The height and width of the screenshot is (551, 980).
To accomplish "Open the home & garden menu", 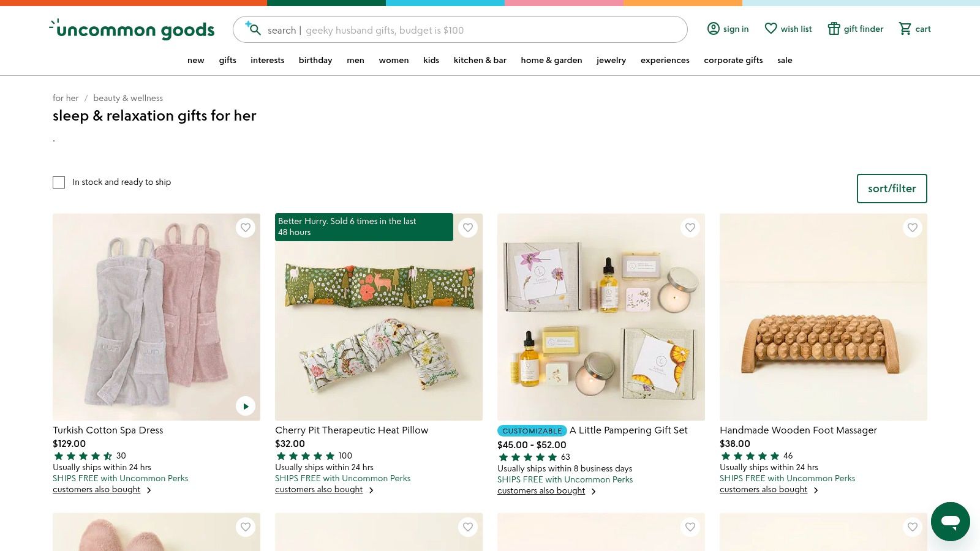I will tap(552, 60).
